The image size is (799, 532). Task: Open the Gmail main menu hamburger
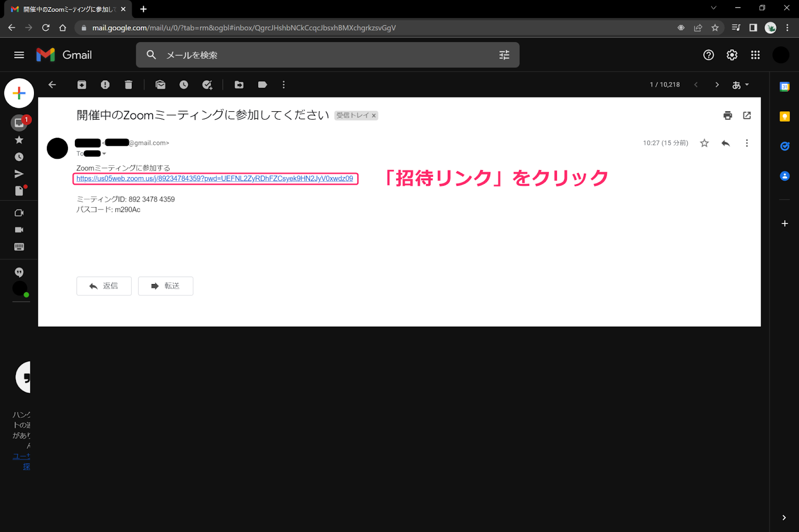pos(19,55)
